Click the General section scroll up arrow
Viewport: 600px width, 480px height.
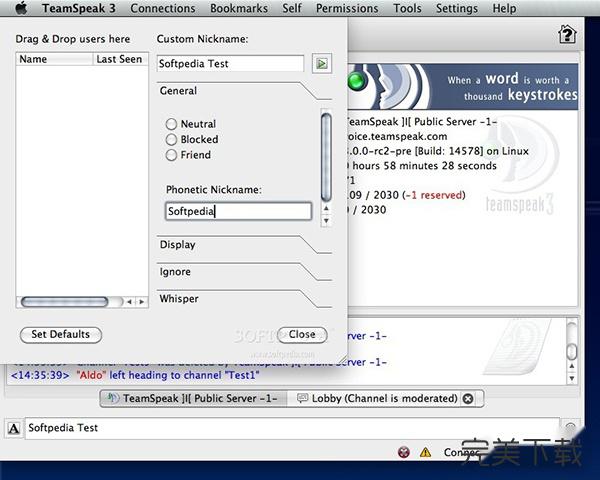coord(326,209)
